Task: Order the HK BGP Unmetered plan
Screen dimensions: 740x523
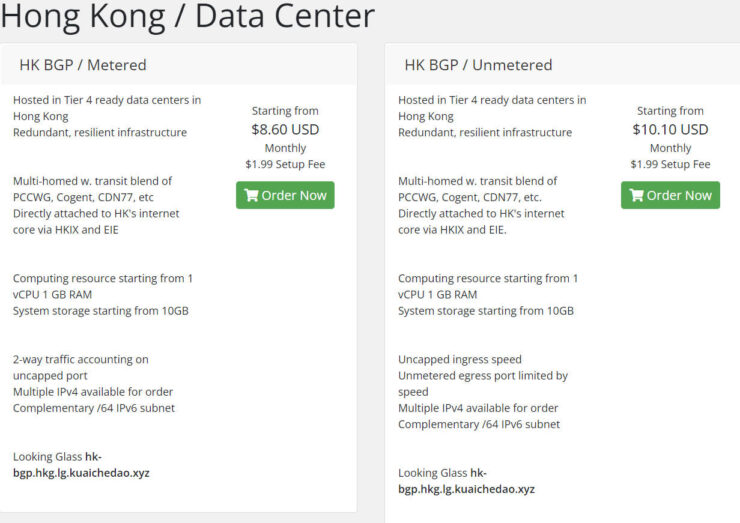Action: 670,195
